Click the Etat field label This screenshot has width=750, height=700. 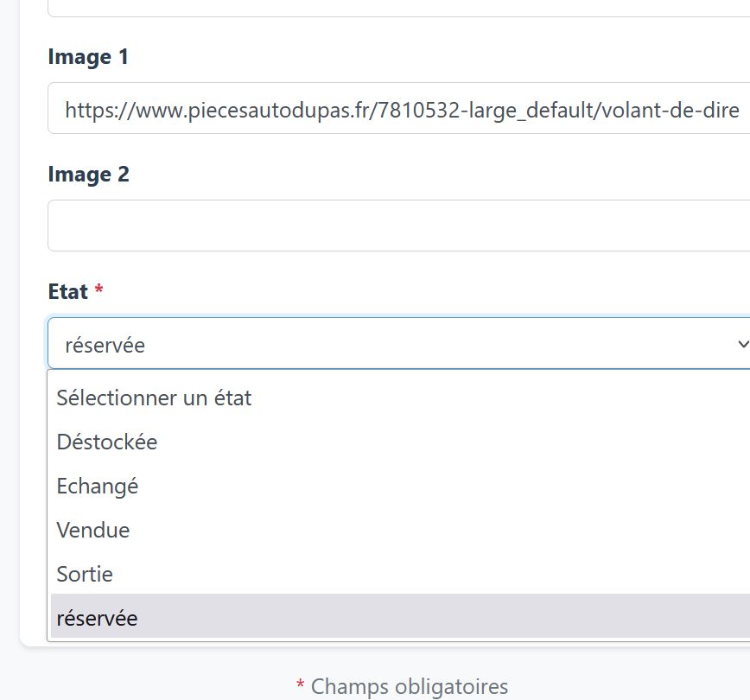68,291
